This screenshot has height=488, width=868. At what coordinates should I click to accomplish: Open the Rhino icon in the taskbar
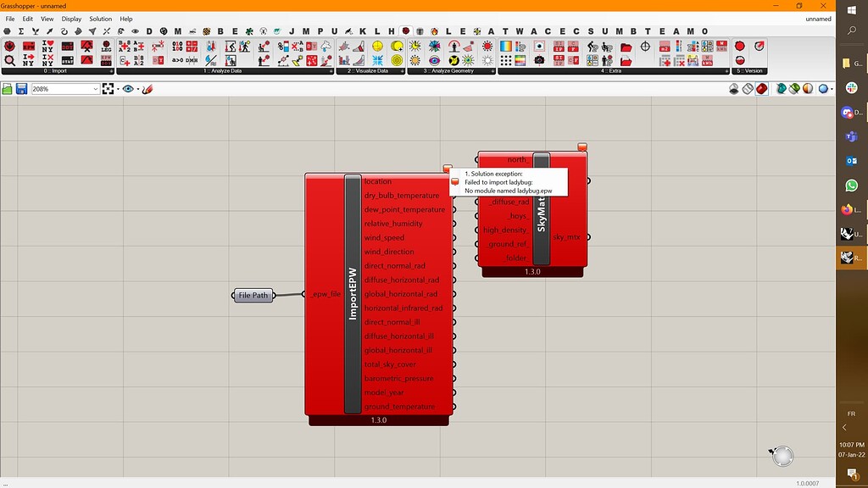tap(850, 257)
